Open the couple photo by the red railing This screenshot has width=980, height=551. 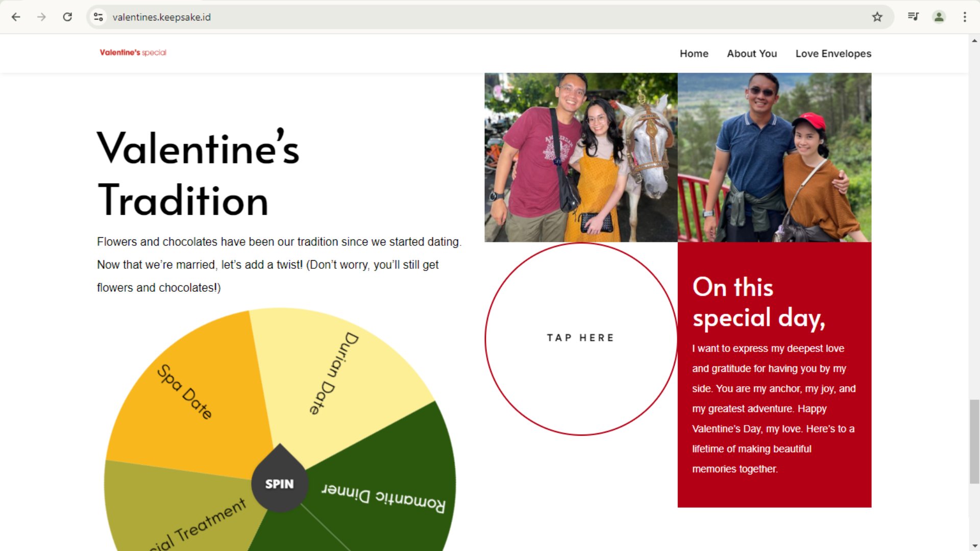[774, 157]
